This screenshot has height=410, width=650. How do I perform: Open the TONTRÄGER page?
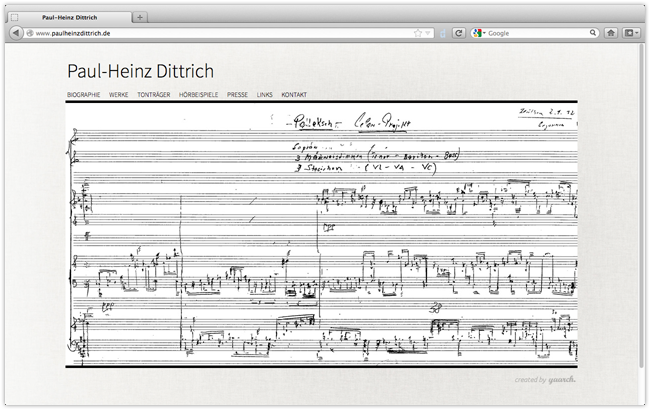154,95
